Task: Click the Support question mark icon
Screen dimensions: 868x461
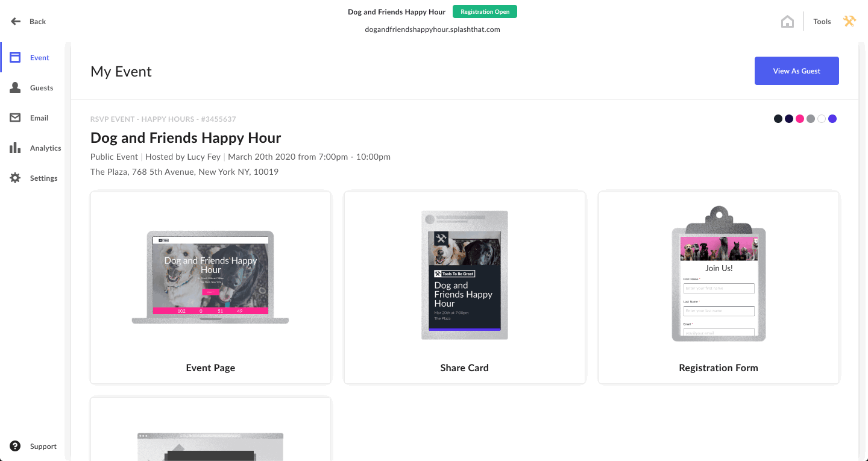Action: coord(16,447)
